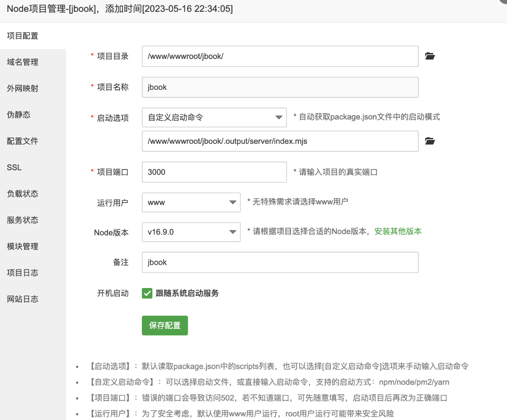Click the 保存配置 button

[165, 325]
